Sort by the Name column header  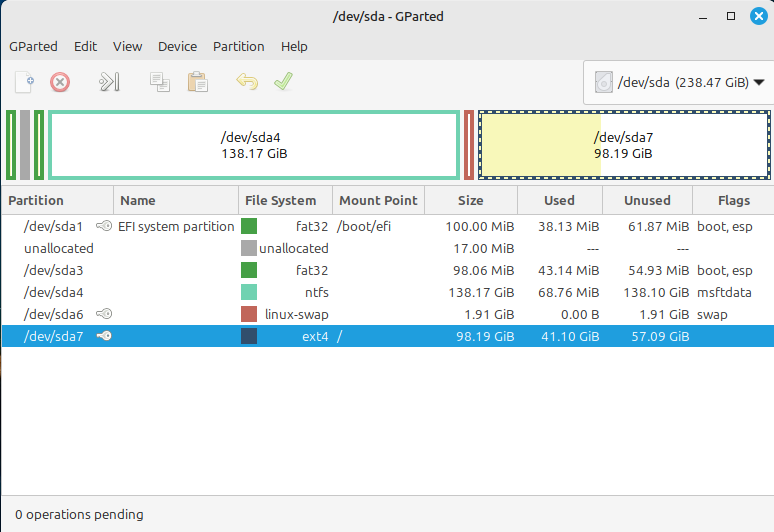[x=176, y=200]
